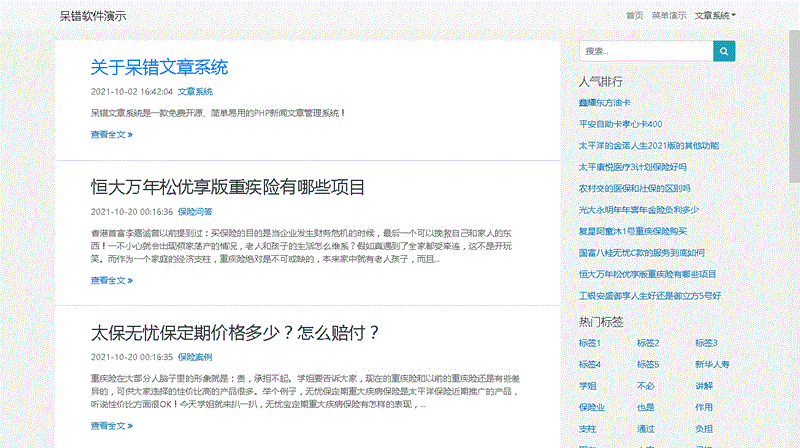This screenshot has height=448, width=800.
Task: Select hot tag 讲解
Action: 704,385
